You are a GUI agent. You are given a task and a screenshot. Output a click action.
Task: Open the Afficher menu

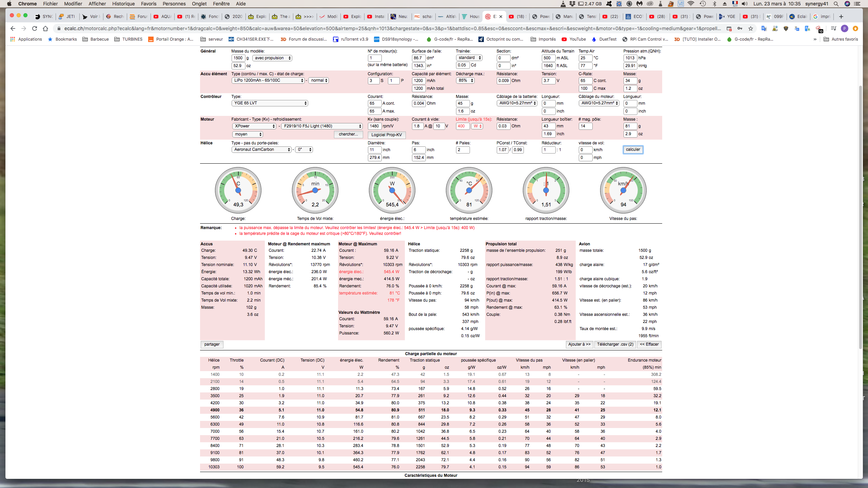tap(97, 4)
